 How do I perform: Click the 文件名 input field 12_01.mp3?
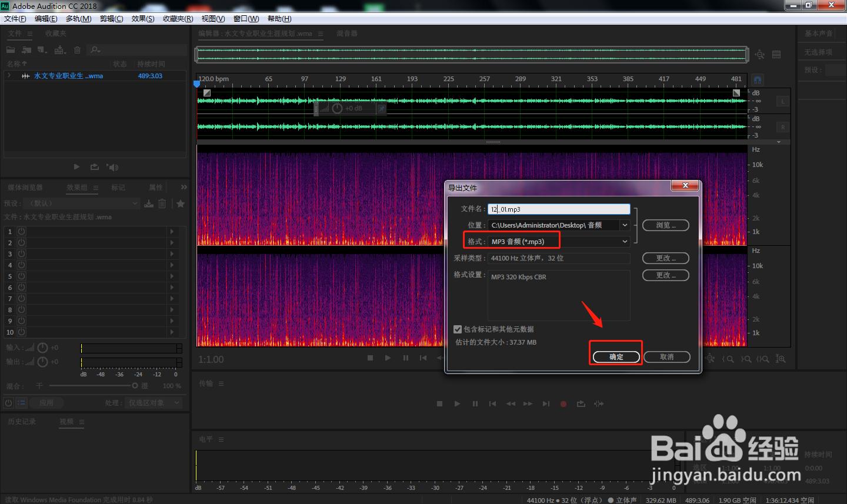(x=559, y=209)
